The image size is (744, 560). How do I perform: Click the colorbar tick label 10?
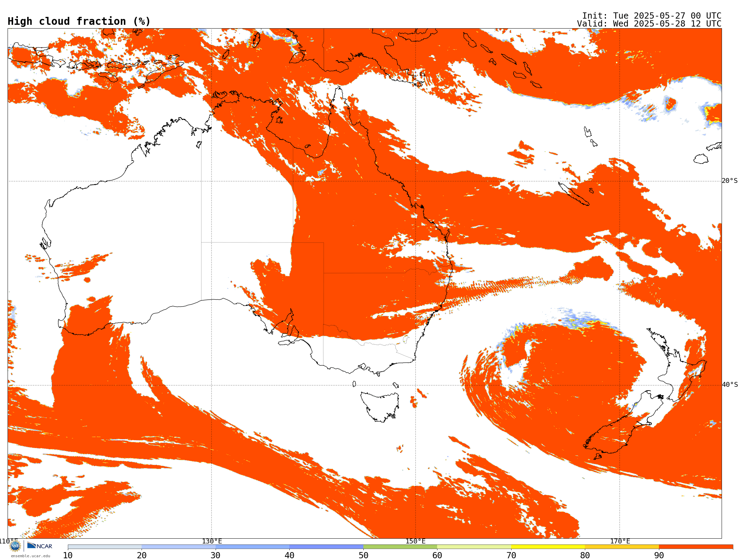click(68, 556)
